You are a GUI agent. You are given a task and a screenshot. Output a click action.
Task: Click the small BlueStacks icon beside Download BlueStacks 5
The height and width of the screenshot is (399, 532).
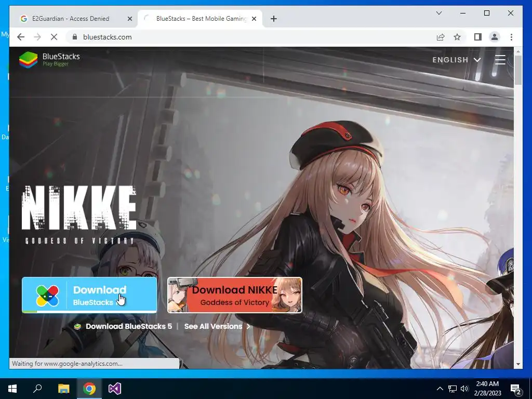pos(78,326)
